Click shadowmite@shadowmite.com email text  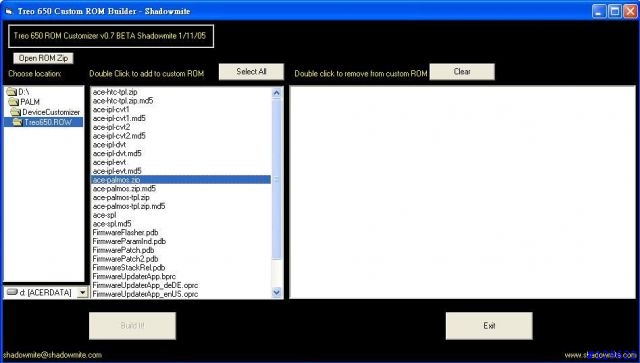[x=52, y=355]
